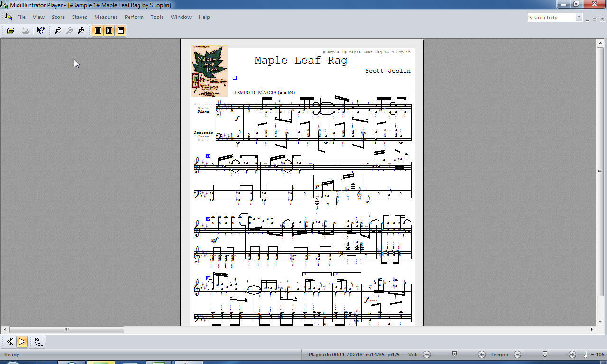Click the measure number 5 marker
607x364 pixels.
(x=208, y=155)
